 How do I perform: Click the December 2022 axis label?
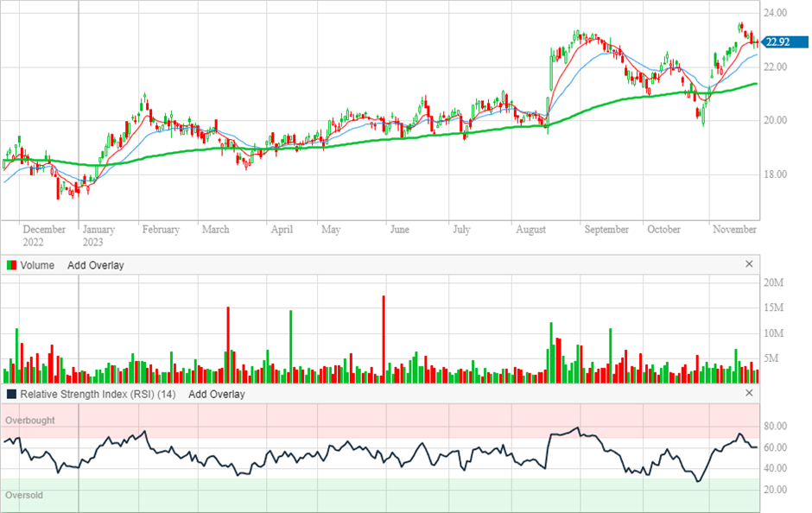44,236
